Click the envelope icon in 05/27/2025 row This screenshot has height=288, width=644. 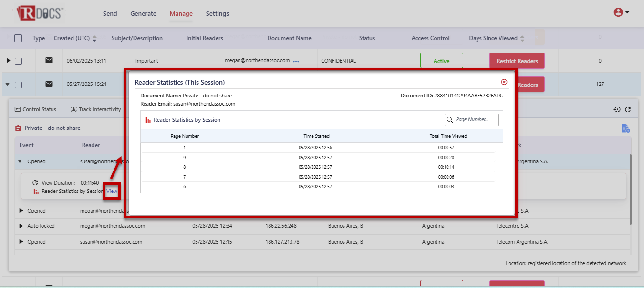[49, 85]
